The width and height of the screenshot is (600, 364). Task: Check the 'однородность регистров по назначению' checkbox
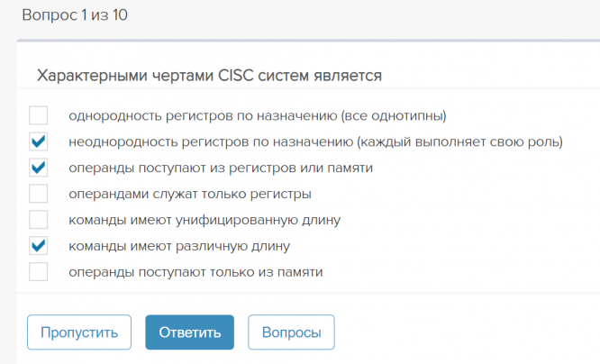(x=38, y=115)
